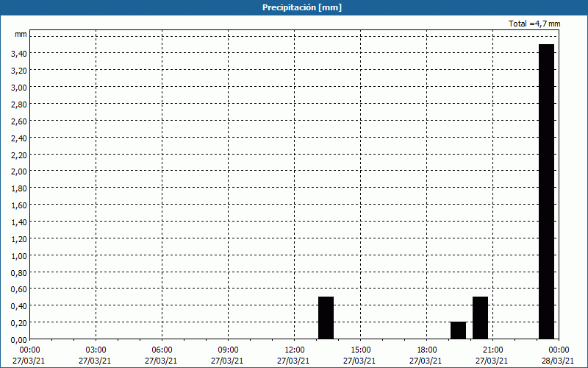The width and height of the screenshot is (588, 368).
Task: Select the 0,50 mm bar before 21:00
Action: pos(481,318)
